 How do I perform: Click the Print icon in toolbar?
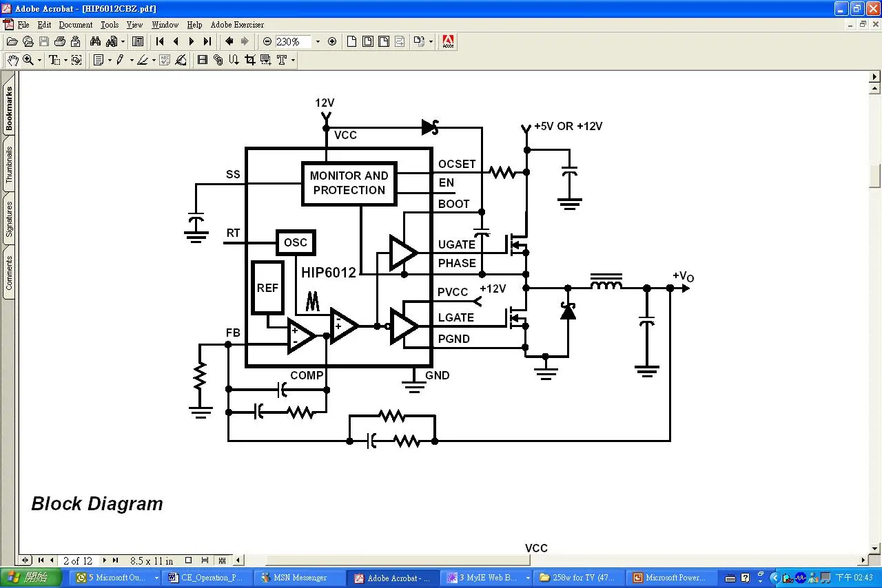click(60, 41)
